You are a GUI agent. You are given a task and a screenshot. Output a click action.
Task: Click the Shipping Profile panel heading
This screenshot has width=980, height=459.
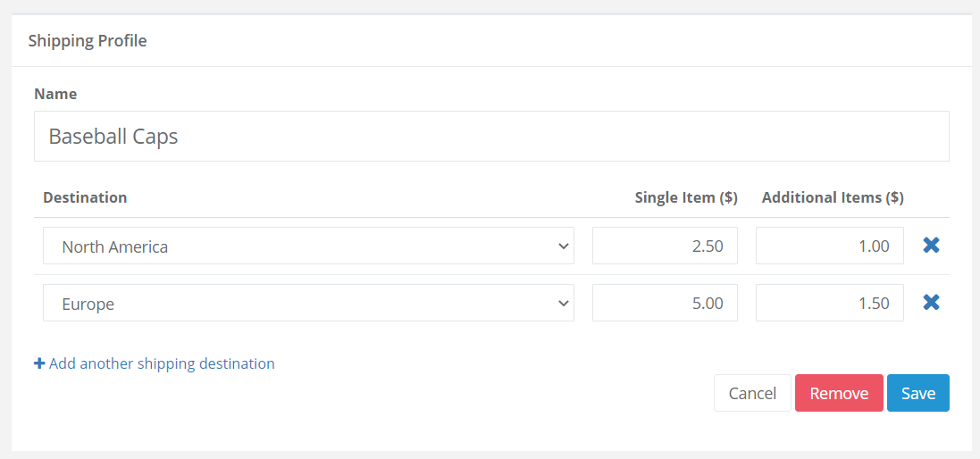88,41
